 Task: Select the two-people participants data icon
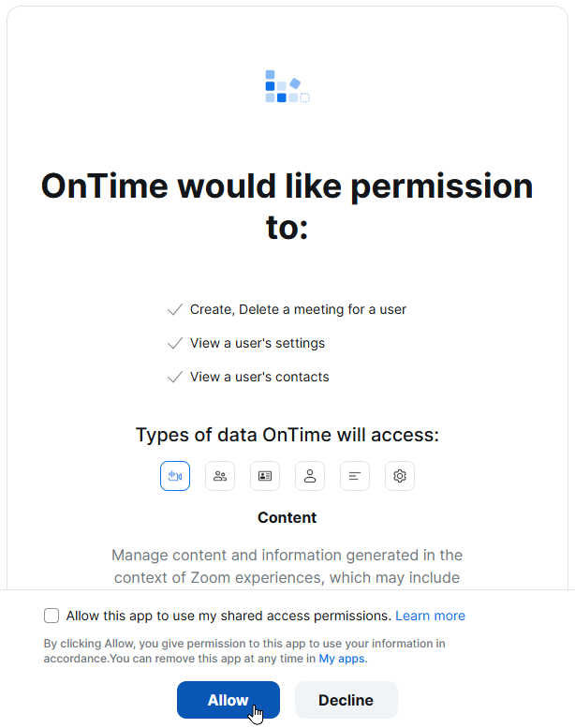click(x=220, y=476)
